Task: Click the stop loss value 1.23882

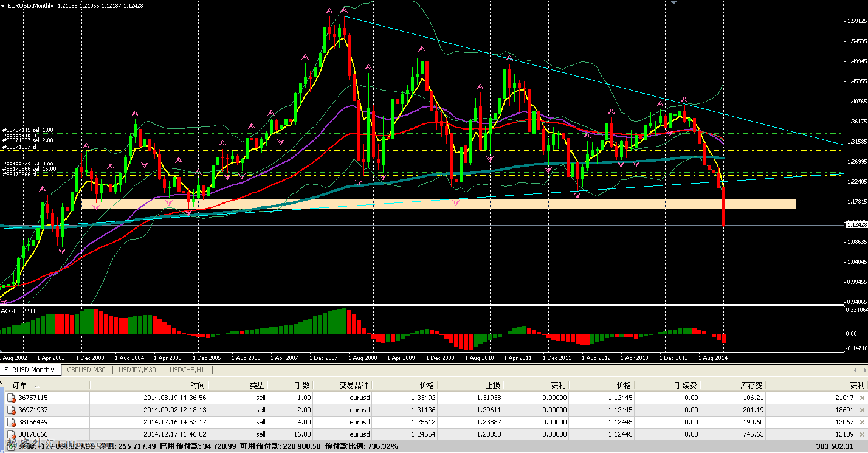Action: pyautogui.click(x=489, y=422)
